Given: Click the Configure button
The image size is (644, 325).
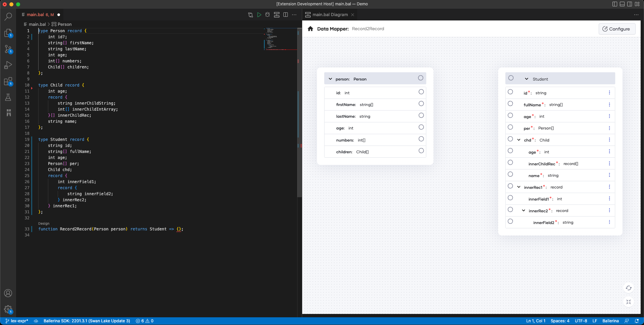Looking at the screenshot, I should click(617, 29).
